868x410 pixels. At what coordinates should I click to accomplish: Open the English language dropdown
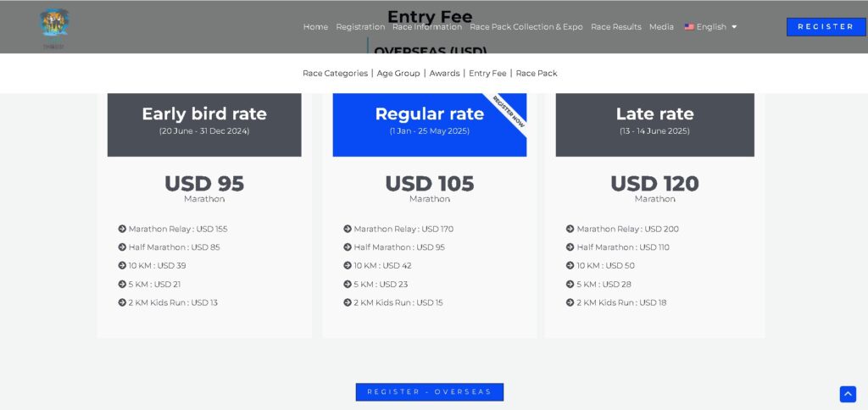point(711,26)
